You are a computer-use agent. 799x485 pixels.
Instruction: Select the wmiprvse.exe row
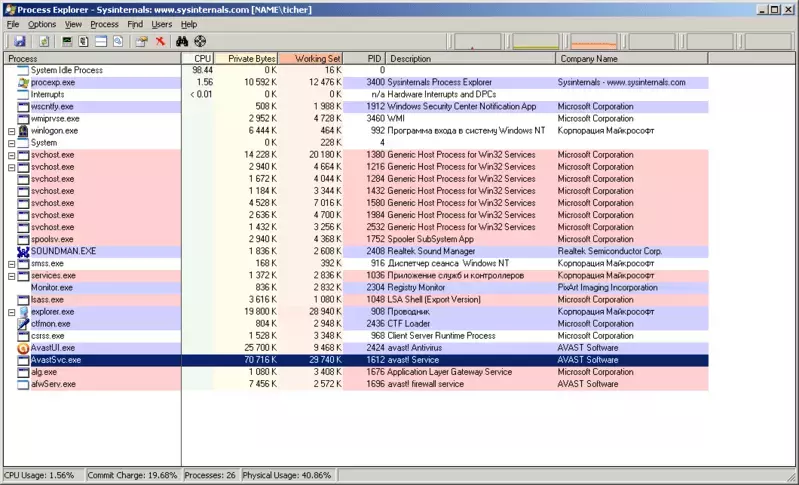coord(356,119)
